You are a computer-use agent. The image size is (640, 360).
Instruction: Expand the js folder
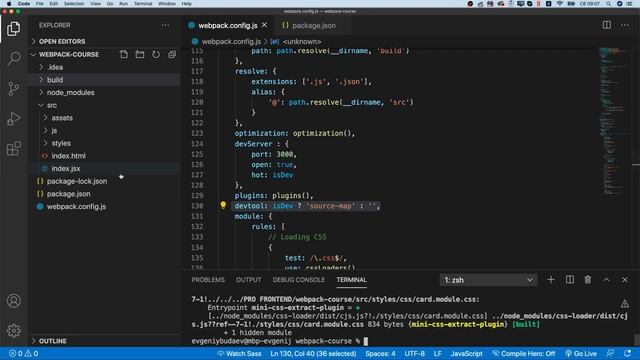pos(54,130)
